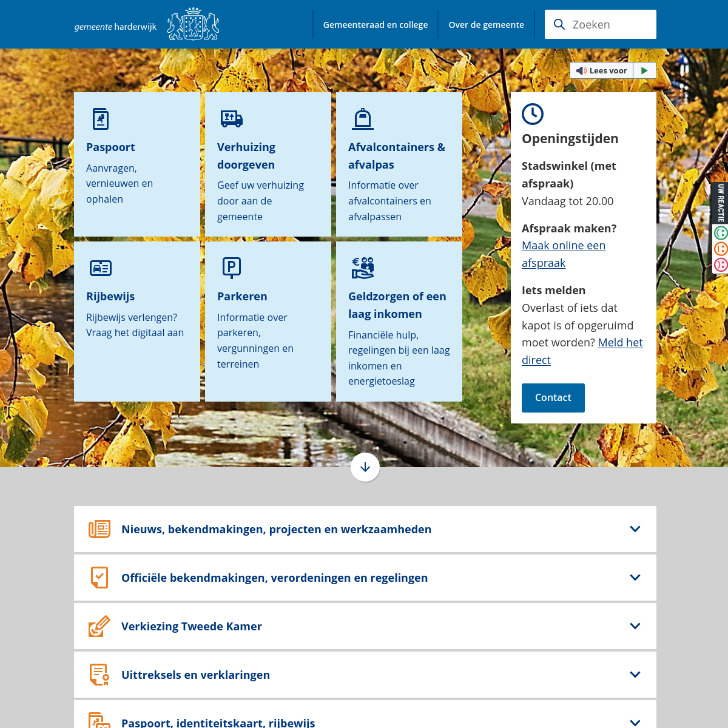Click Nieuws, bekendmakingen, projecten en werkzaamheden title
This screenshot has width=728, height=728.
click(x=277, y=529)
